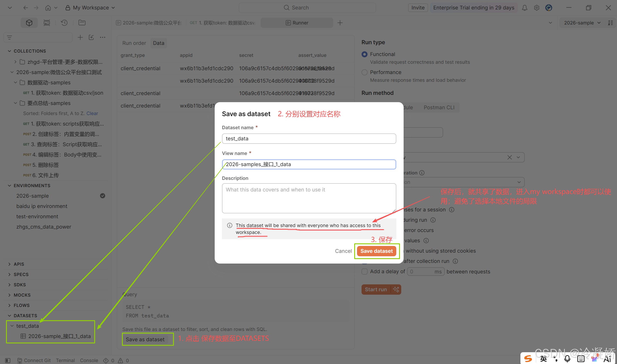The width and height of the screenshot is (617, 364).
Task: Open the environment quick-look icon at top right
Action: tap(610, 23)
